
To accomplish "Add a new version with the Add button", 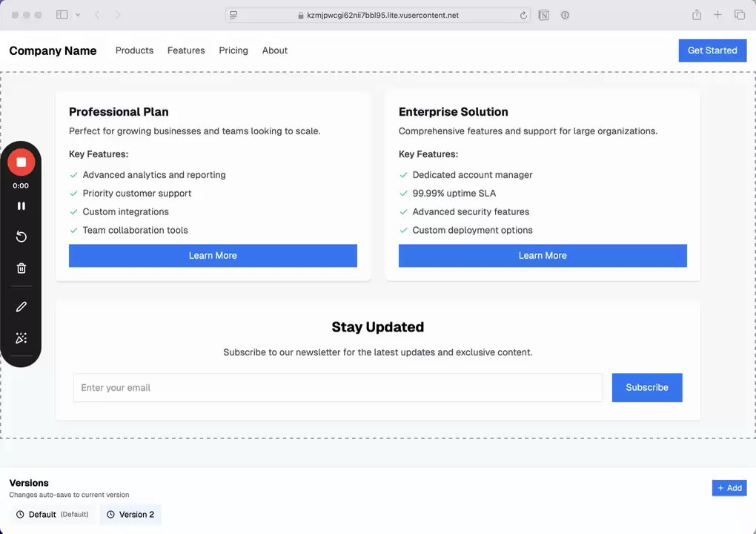I will coord(729,488).
